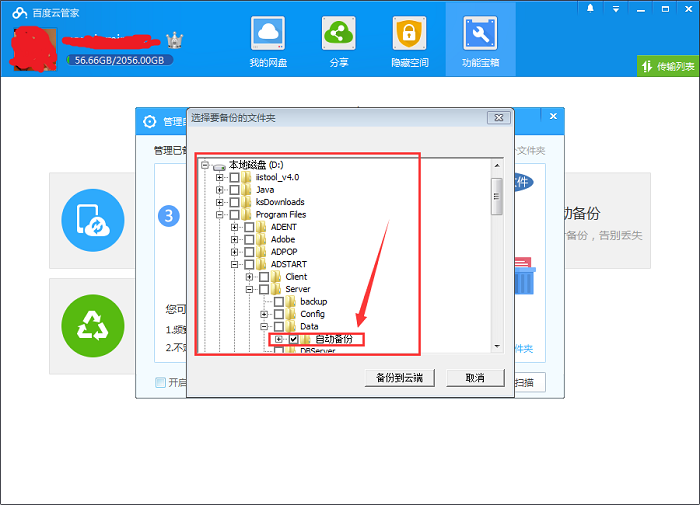Check the iistool_v4.0 folder checkbox

click(234, 177)
